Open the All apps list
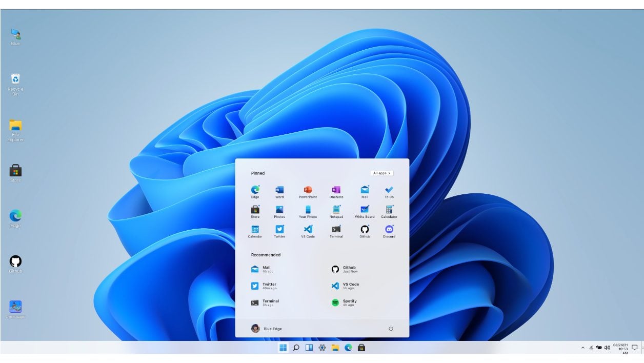Screen dimensions: 644x363 [x=382, y=173]
